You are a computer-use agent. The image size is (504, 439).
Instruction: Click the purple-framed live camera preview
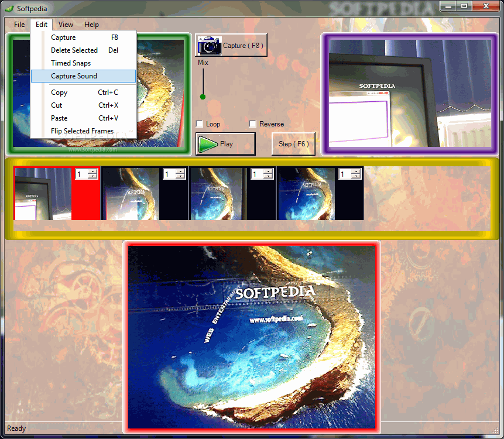[410, 94]
